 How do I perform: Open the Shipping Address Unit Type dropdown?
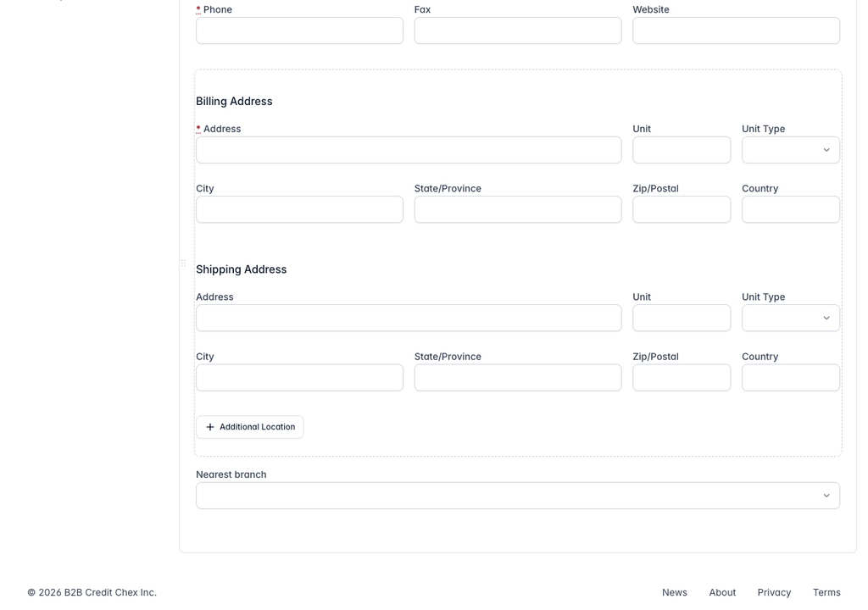791,318
